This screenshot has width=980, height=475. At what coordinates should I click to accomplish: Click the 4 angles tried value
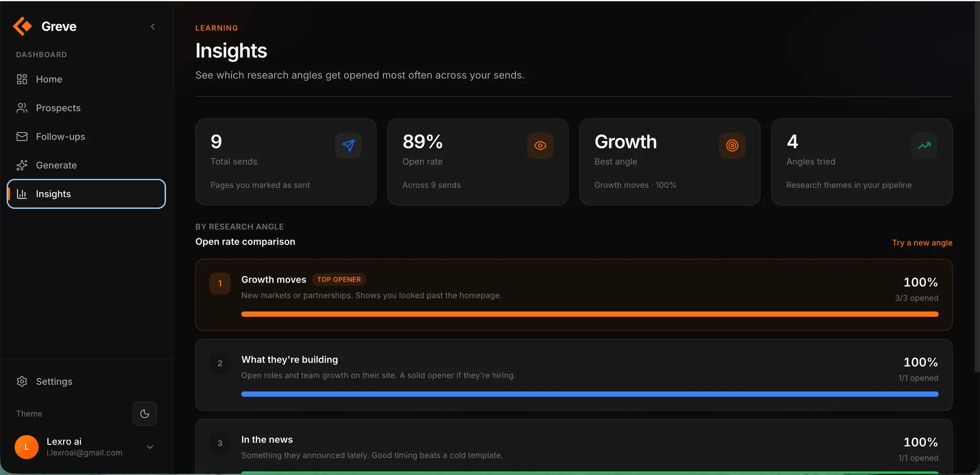click(x=792, y=142)
